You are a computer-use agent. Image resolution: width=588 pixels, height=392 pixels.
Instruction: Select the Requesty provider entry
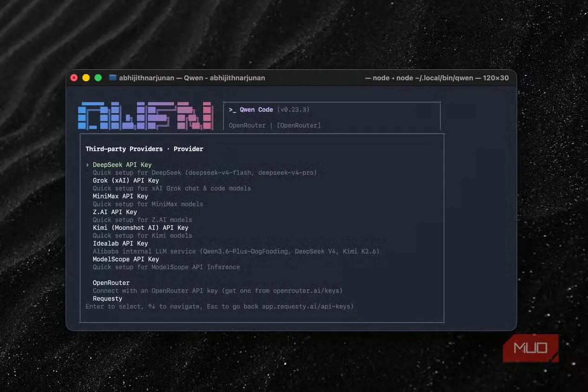pos(107,299)
